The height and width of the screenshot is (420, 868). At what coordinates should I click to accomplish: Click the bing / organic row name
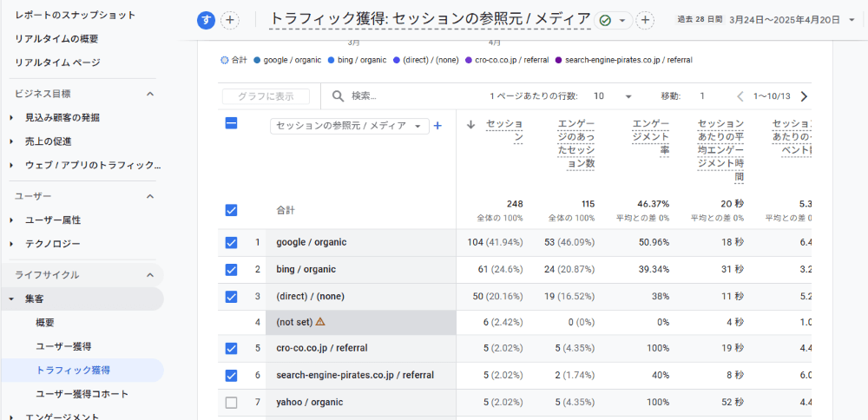[x=306, y=270]
